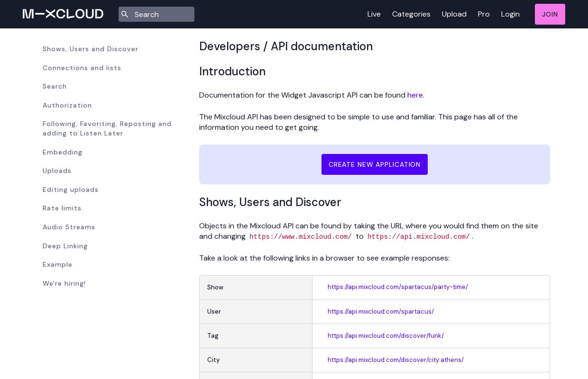Focus the Search input field

pos(156,14)
